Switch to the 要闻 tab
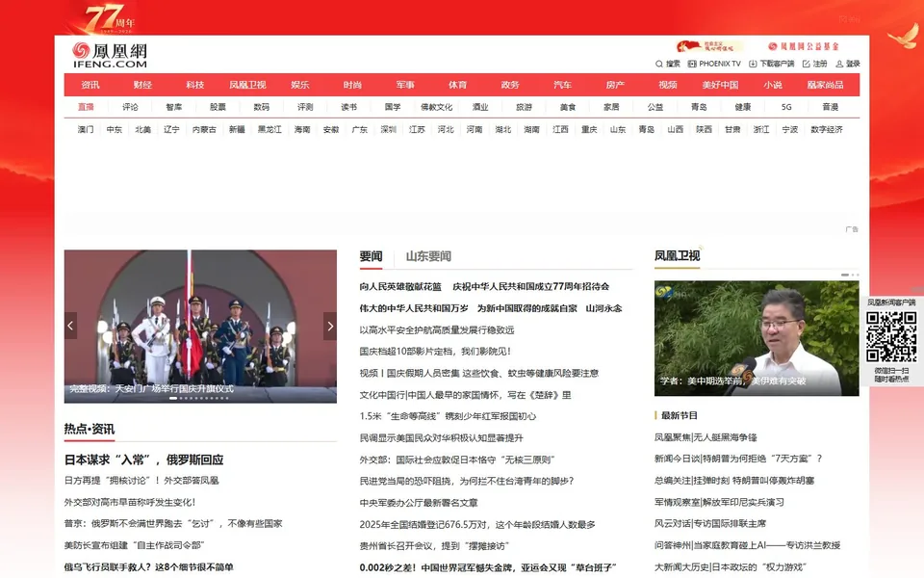The height and width of the screenshot is (578, 924). pyautogui.click(x=371, y=256)
